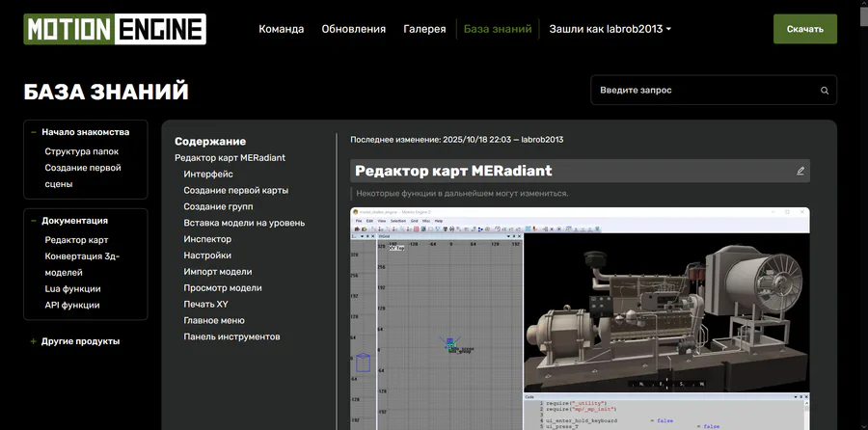
Task: Open Конвертация 3д-моделей sidebar page
Action: pos(82,264)
